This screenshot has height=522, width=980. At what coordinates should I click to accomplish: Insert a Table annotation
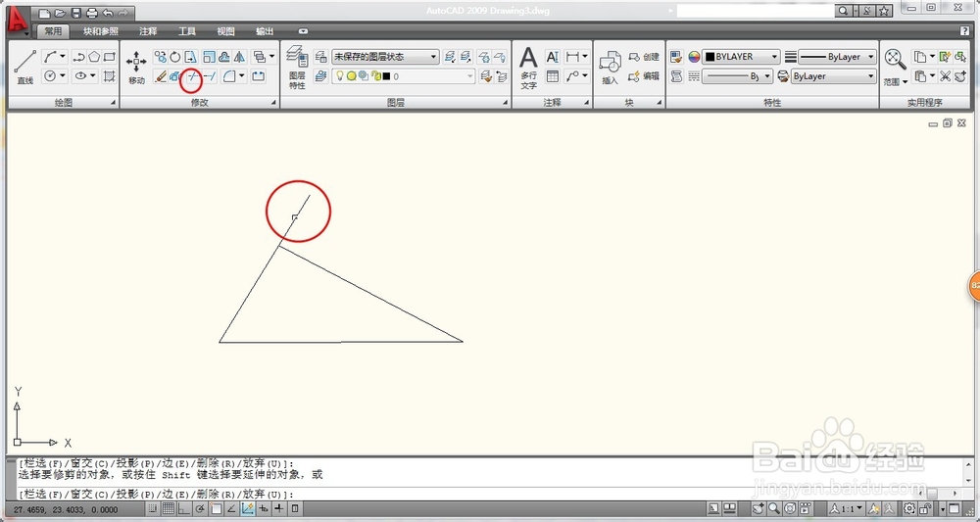click(x=553, y=76)
